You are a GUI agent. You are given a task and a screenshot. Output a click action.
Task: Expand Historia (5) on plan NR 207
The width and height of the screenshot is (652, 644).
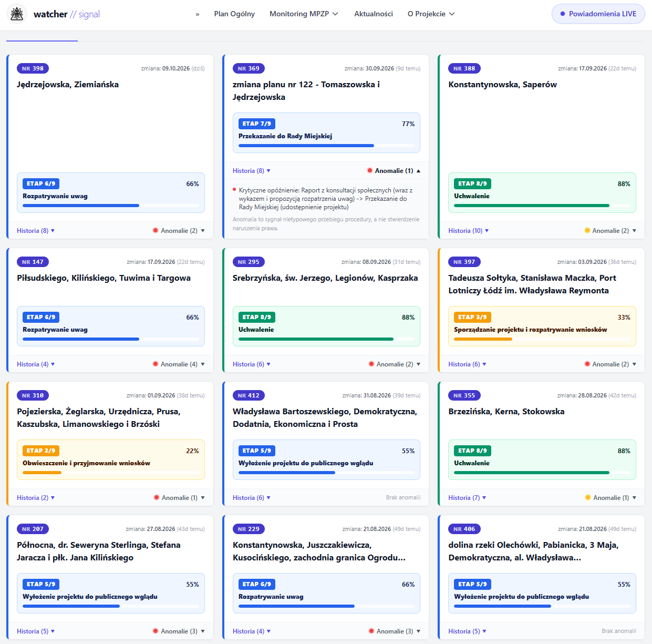point(36,631)
